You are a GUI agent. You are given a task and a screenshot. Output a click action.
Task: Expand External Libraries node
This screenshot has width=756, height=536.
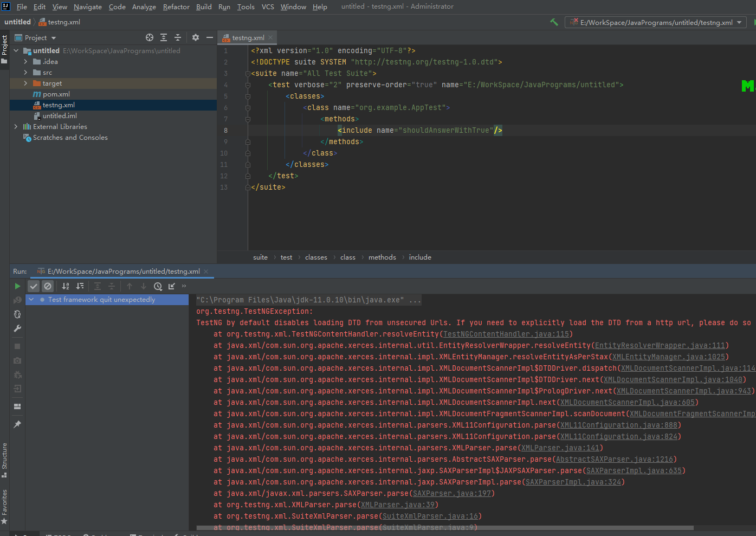pyautogui.click(x=16, y=127)
